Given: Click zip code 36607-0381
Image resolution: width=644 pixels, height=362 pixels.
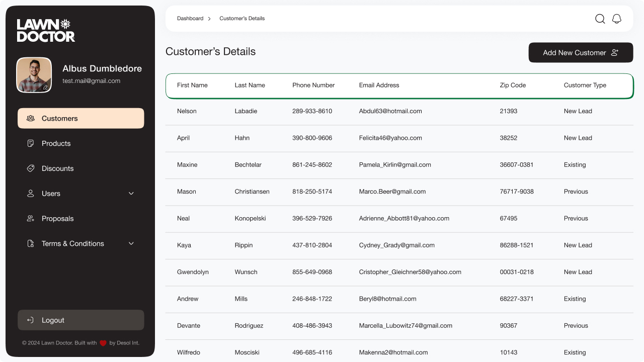Looking at the screenshot, I should click(517, 165).
